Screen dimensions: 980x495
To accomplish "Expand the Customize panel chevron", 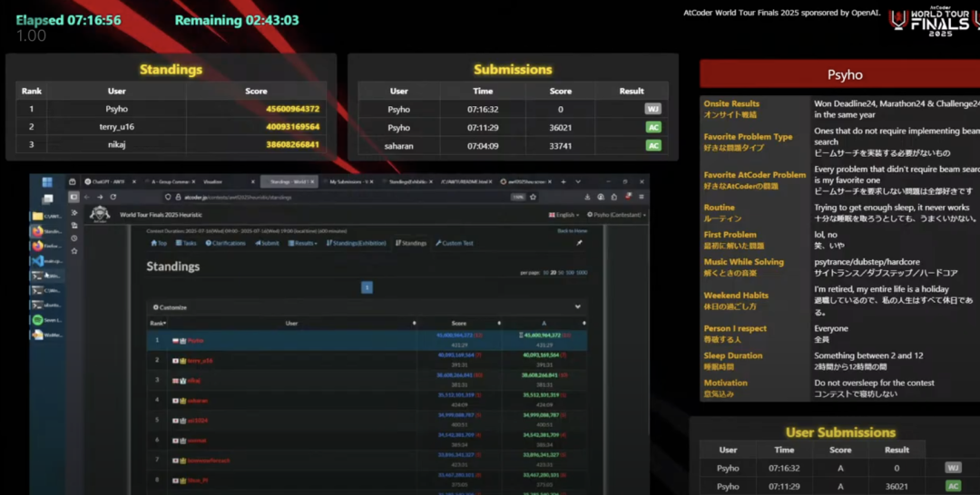I will pos(577,307).
